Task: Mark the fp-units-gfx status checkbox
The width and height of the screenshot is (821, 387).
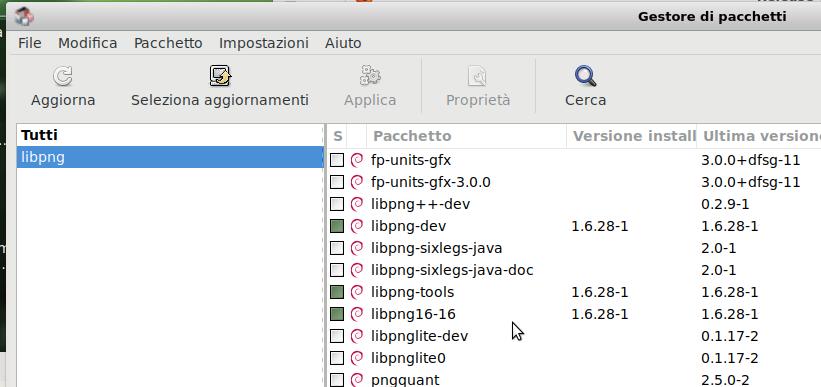Action: [x=337, y=160]
